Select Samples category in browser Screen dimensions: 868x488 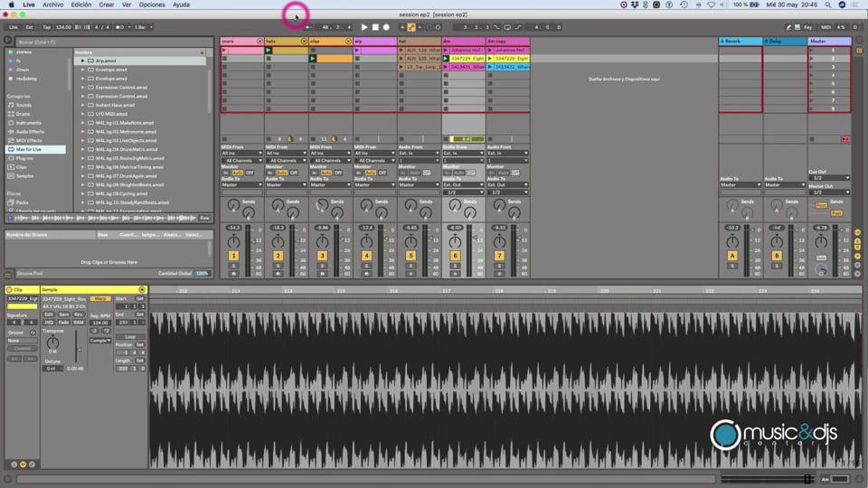pyautogui.click(x=24, y=176)
